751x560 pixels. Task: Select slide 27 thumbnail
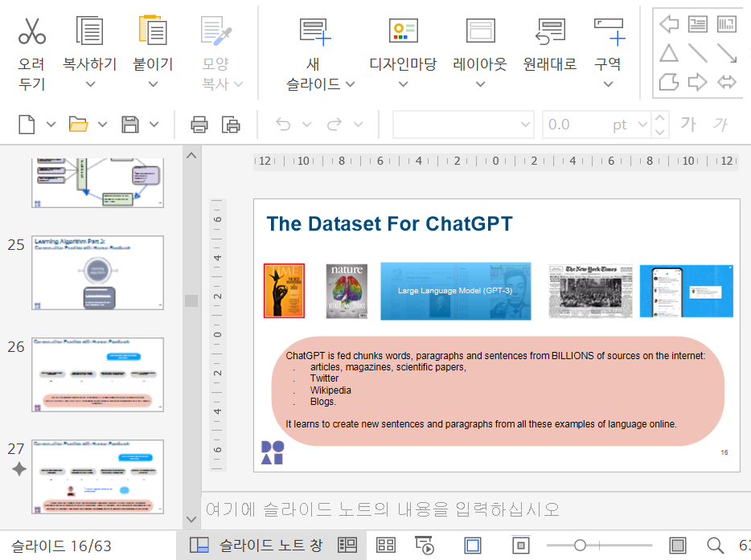[x=98, y=476]
